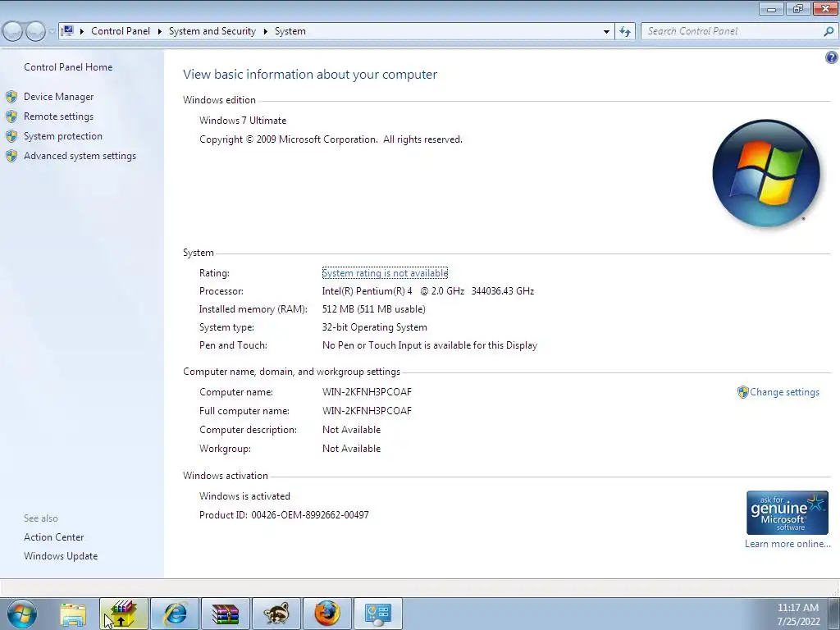Open Control Panel Home
The width and height of the screenshot is (840, 630).
[68, 67]
